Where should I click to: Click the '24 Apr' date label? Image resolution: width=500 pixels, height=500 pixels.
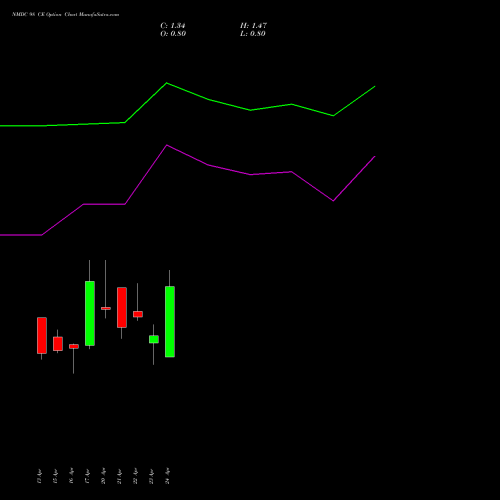coord(167,476)
